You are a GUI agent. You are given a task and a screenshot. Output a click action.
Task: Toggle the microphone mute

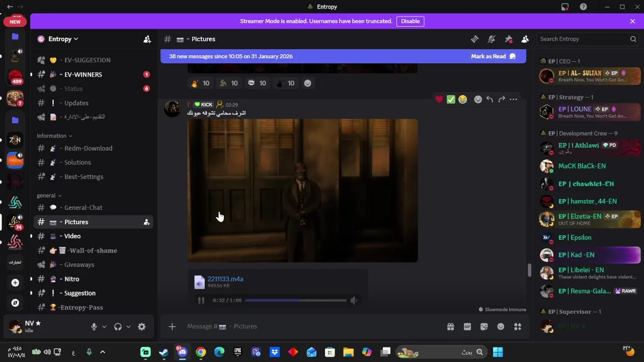pos(94,327)
